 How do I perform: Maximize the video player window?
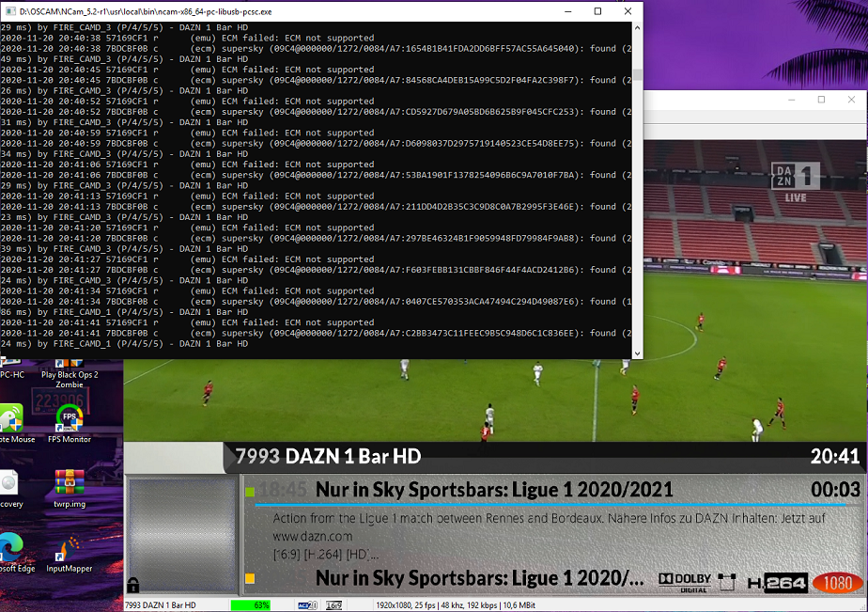pos(821,100)
